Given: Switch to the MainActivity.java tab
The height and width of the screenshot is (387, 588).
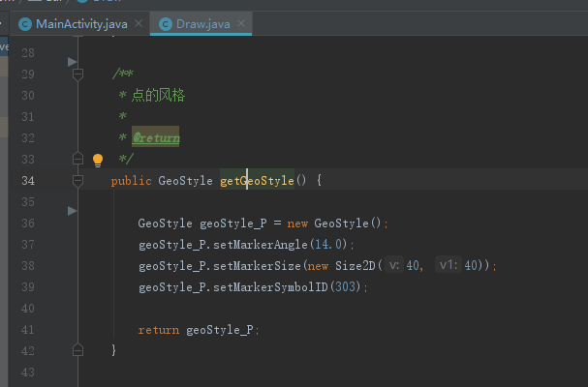Looking at the screenshot, I should (81, 24).
